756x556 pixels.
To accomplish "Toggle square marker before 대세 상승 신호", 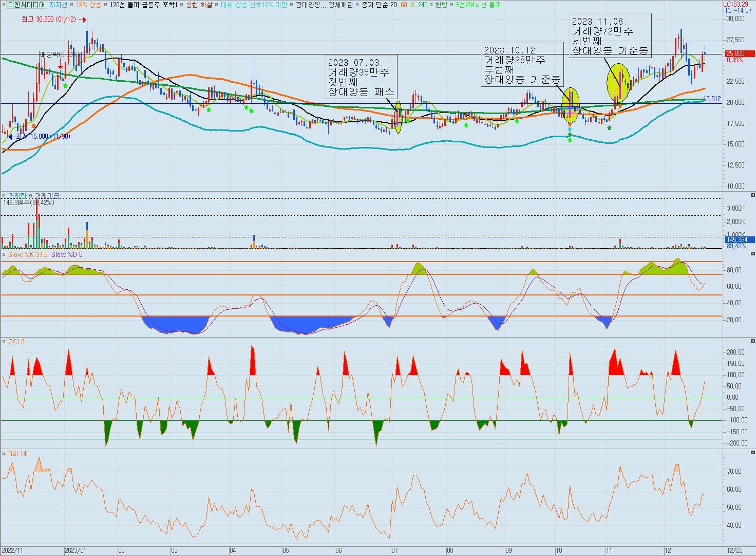I will pos(216,5).
